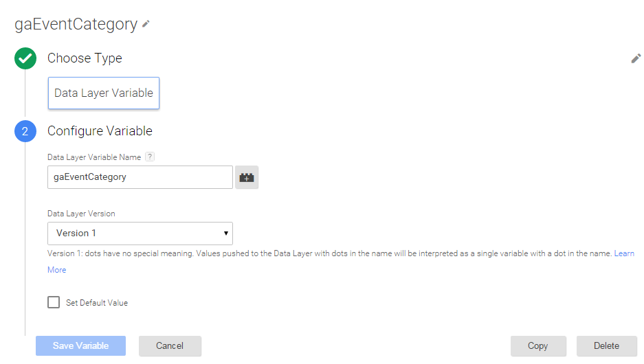Open variable picker brick icon

(x=247, y=177)
